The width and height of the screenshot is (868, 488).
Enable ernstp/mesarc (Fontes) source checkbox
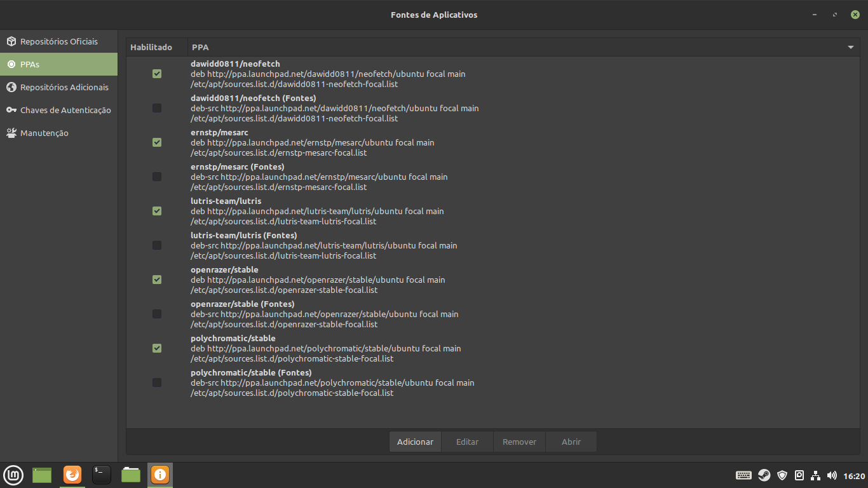click(x=157, y=177)
